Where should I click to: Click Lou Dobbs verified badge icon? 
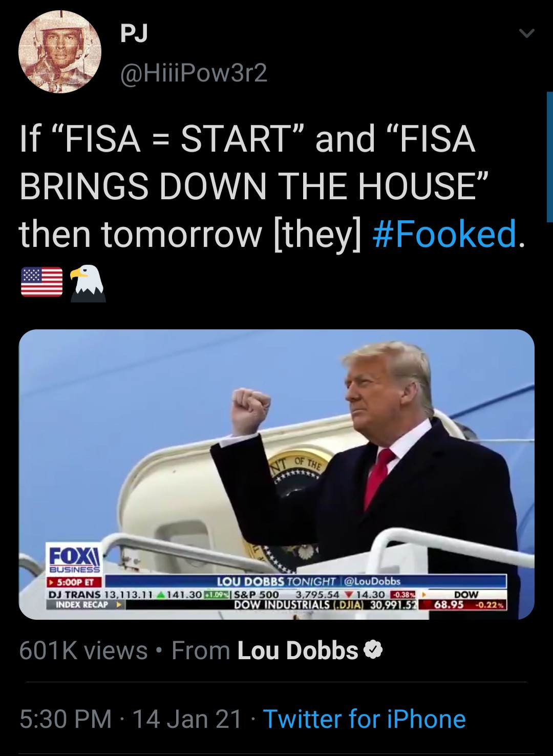click(x=373, y=650)
